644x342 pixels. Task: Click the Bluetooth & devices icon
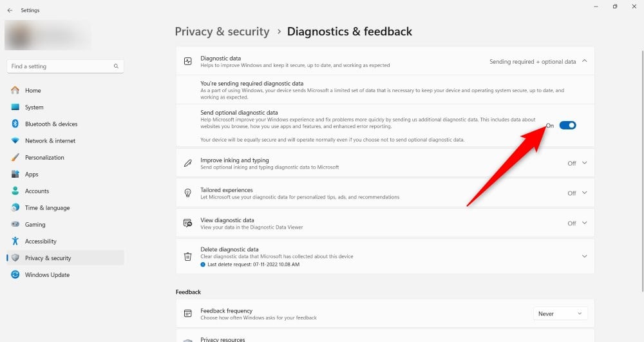coord(15,124)
